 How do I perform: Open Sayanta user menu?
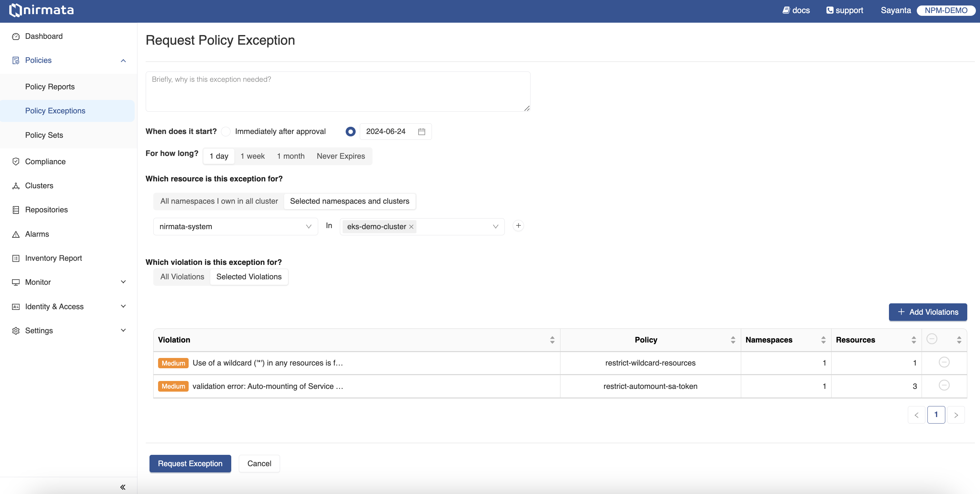tap(895, 10)
